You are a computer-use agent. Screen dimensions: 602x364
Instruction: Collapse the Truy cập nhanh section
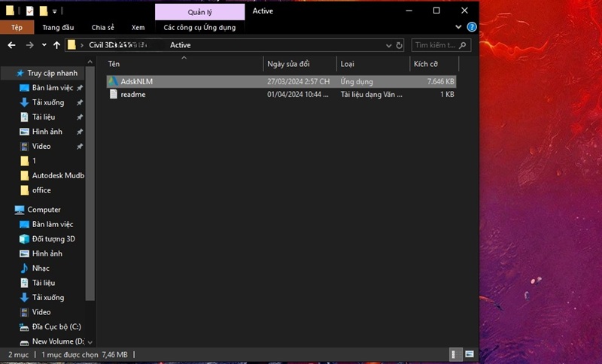(x=7, y=74)
